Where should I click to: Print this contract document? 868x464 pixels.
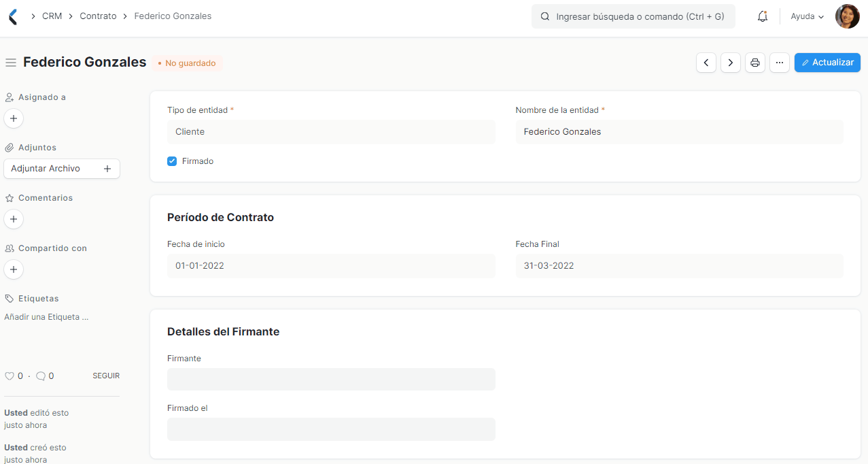pos(755,63)
